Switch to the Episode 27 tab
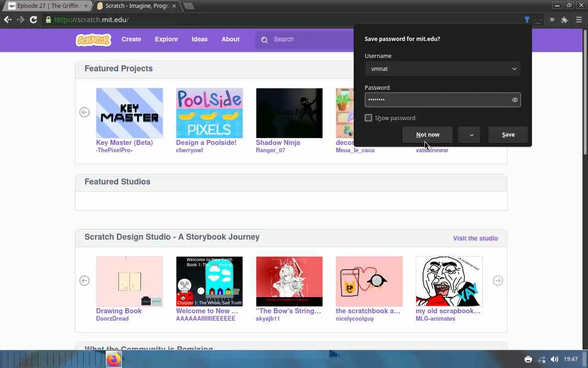The width and height of the screenshot is (588, 368). [47, 6]
